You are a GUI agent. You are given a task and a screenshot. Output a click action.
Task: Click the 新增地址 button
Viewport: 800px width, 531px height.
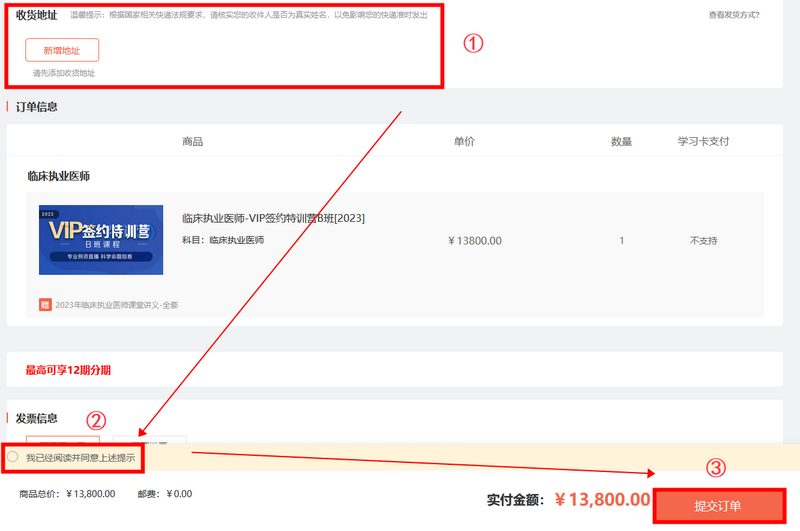tap(62, 50)
